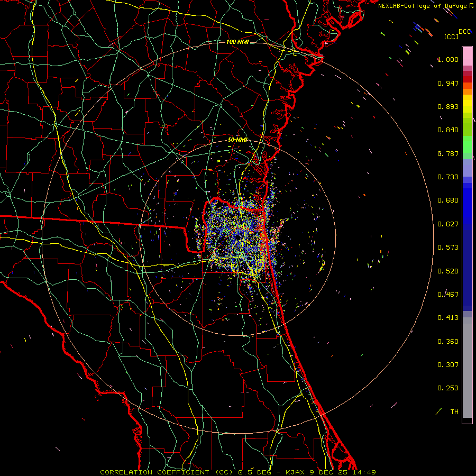Click the 1.000 scale value
Image resolution: width=476 pixels, height=476 pixels.
pos(448,59)
